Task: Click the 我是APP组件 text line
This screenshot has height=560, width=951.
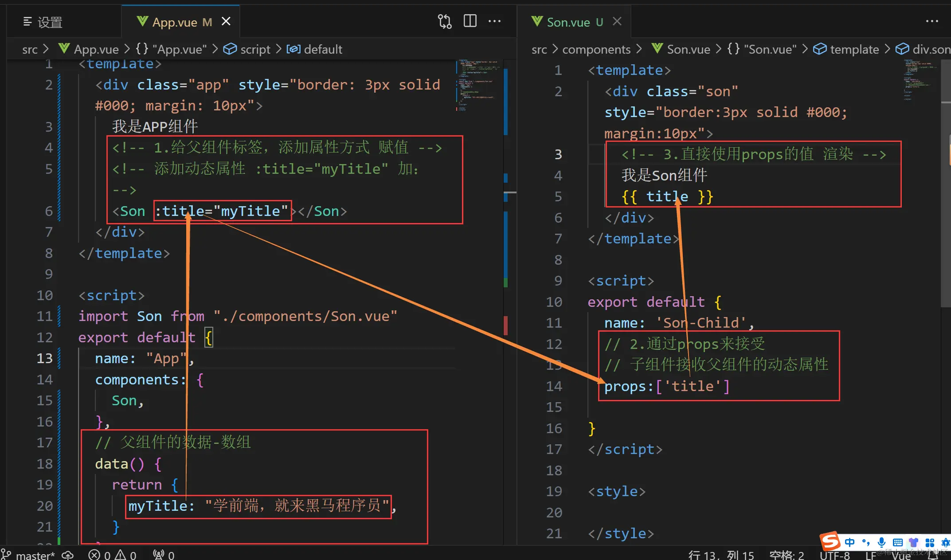Action: pos(155,127)
